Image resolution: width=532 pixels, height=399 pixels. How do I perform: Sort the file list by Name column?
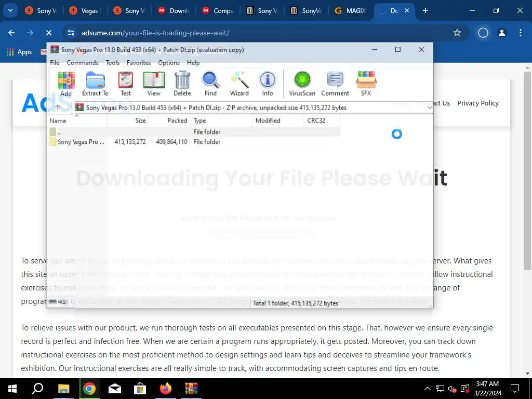tap(77, 121)
